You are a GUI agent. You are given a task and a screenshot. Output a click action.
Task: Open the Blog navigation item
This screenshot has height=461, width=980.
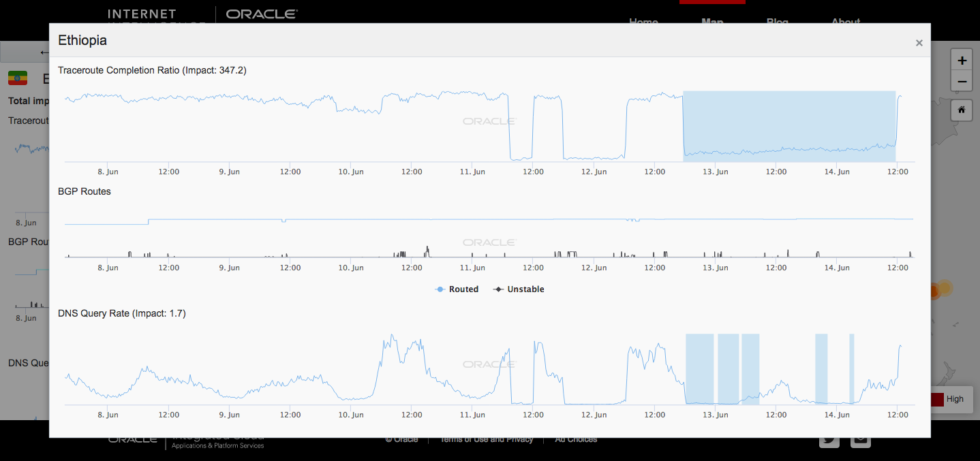pyautogui.click(x=778, y=22)
